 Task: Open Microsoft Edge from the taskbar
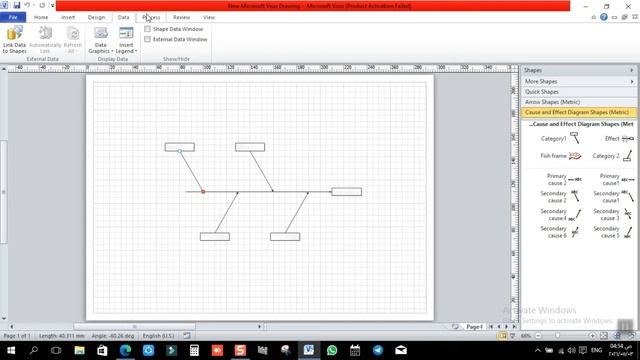(125, 350)
